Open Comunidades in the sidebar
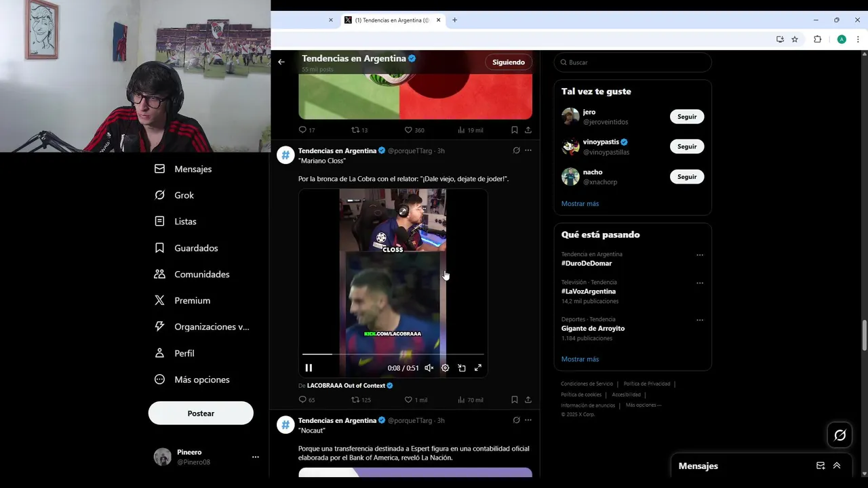Screen dimensions: 868x488 [192, 274]
